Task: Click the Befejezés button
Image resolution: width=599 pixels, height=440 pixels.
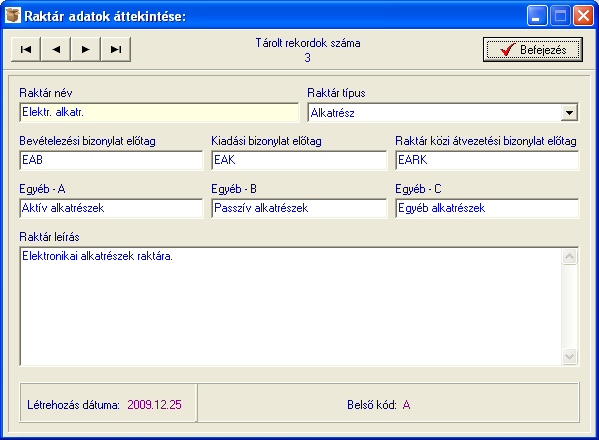Action: pos(533,50)
